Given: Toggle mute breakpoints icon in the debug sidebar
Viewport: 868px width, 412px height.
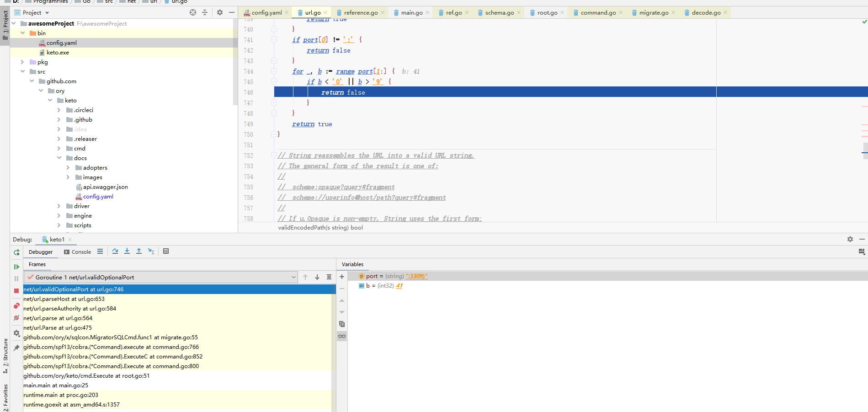Looking at the screenshot, I should [x=16, y=318].
